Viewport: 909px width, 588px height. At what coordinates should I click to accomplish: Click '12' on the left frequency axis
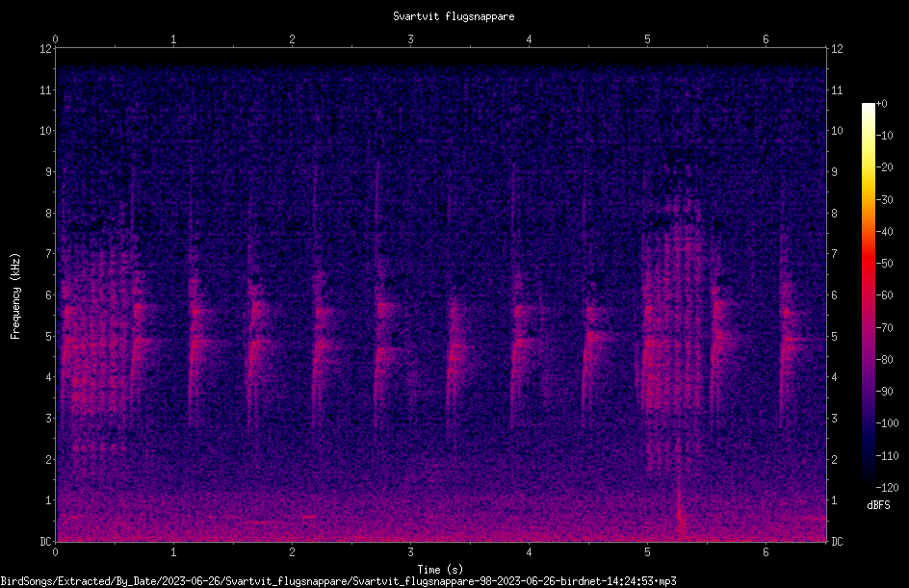click(x=45, y=49)
